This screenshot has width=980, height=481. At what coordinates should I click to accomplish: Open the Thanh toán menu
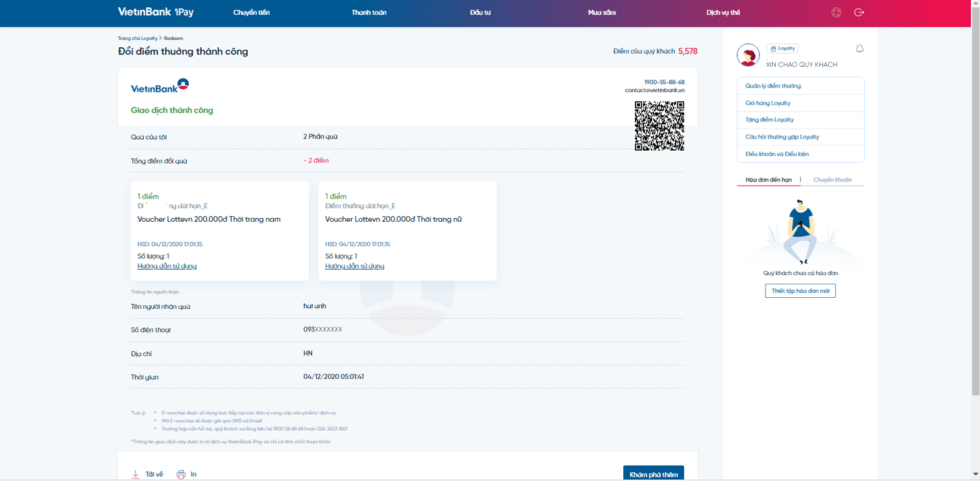coord(369,12)
